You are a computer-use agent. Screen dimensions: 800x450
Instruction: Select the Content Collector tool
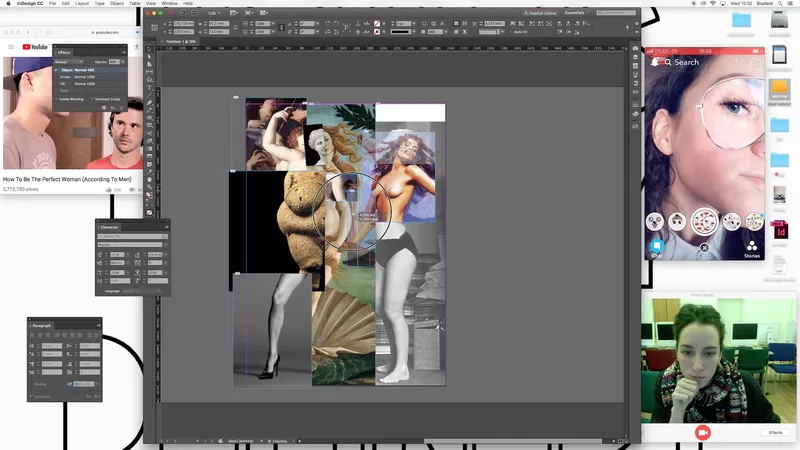pos(149,80)
